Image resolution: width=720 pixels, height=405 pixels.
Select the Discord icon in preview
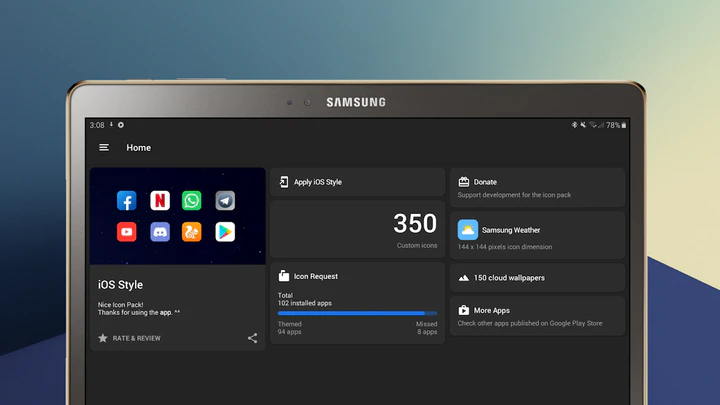pyautogui.click(x=160, y=232)
